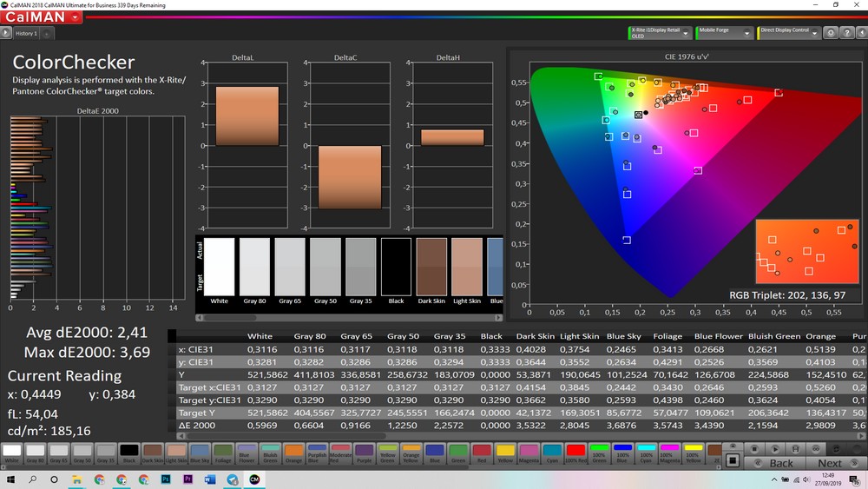Screen dimensions: 868x489
Task: Open Photoshop from the Windows taskbar
Action: tap(165, 479)
